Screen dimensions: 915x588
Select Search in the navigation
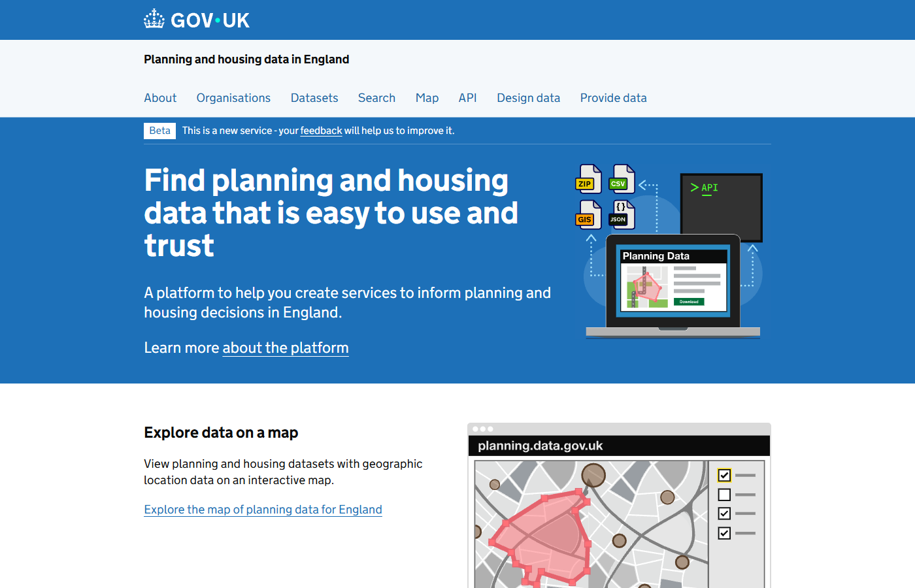pyautogui.click(x=376, y=98)
